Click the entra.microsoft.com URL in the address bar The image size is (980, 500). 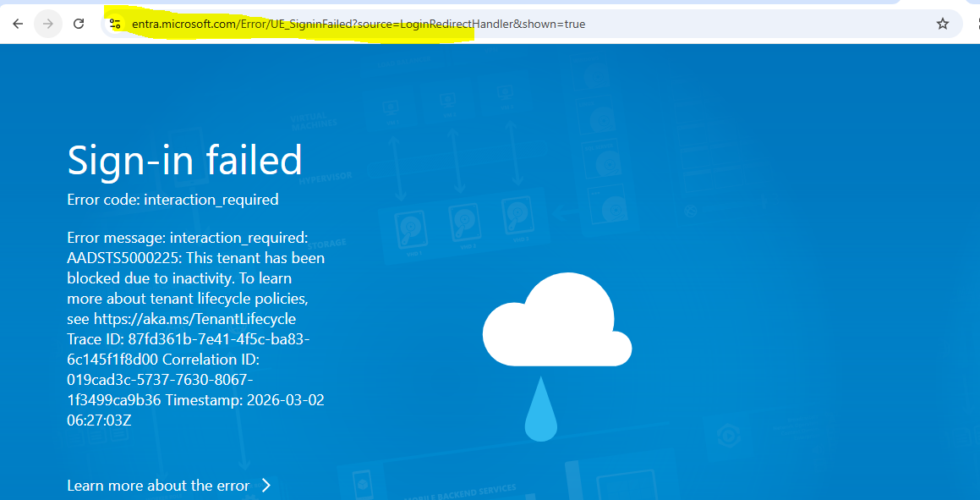pyautogui.click(x=359, y=25)
